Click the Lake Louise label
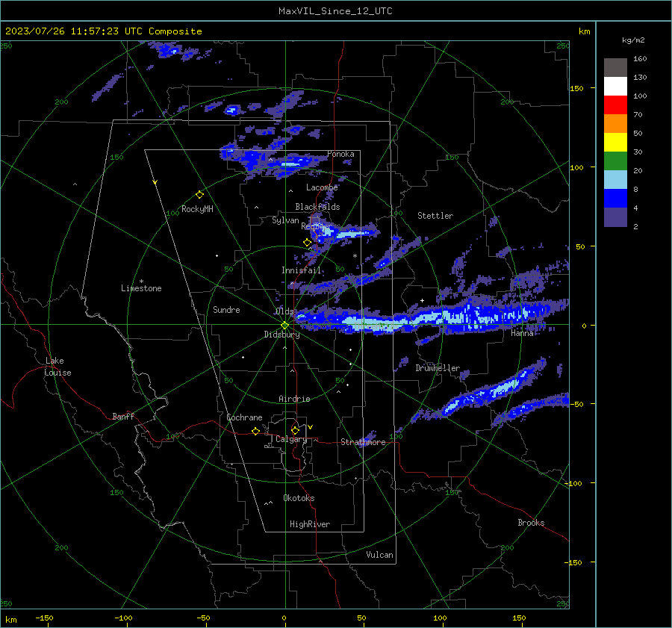This screenshot has height=628, width=672. 57,367
